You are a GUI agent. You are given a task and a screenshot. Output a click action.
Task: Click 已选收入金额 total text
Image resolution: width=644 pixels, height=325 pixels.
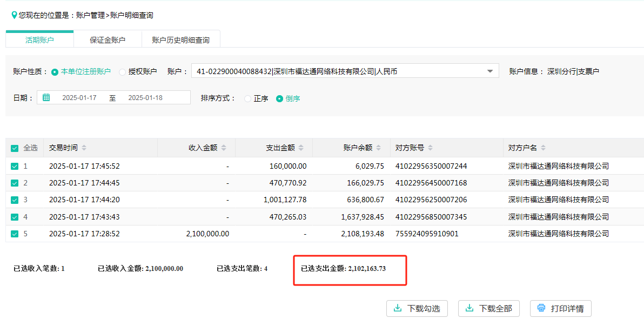coord(140,269)
